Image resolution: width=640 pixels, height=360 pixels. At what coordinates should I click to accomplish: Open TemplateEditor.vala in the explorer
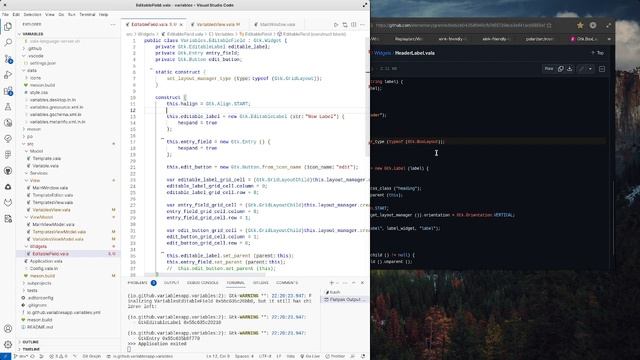tap(53, 195)
